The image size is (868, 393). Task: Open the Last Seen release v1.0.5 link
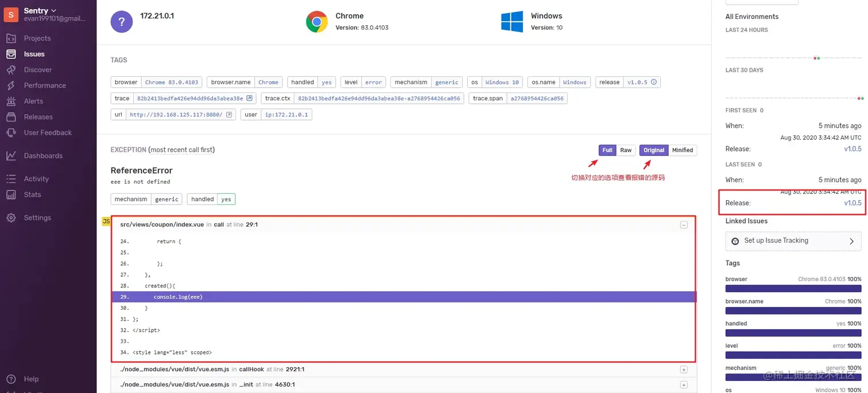[852, 203]
